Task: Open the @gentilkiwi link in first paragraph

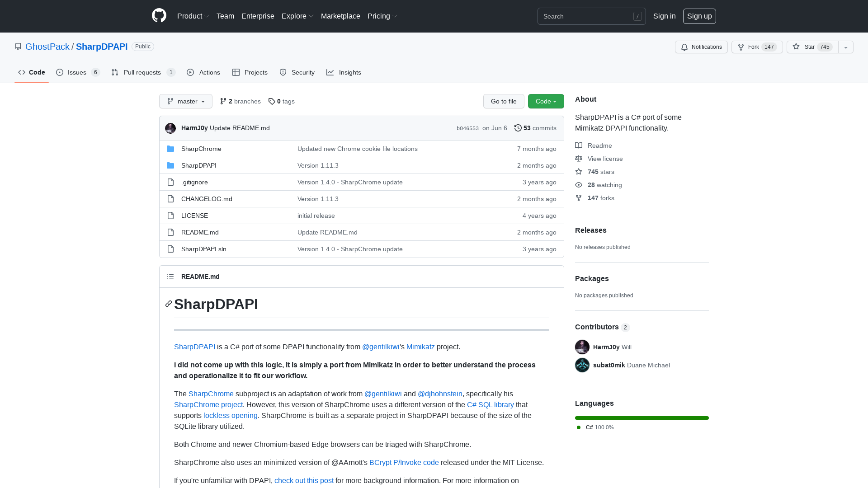Action: point(381,347)
